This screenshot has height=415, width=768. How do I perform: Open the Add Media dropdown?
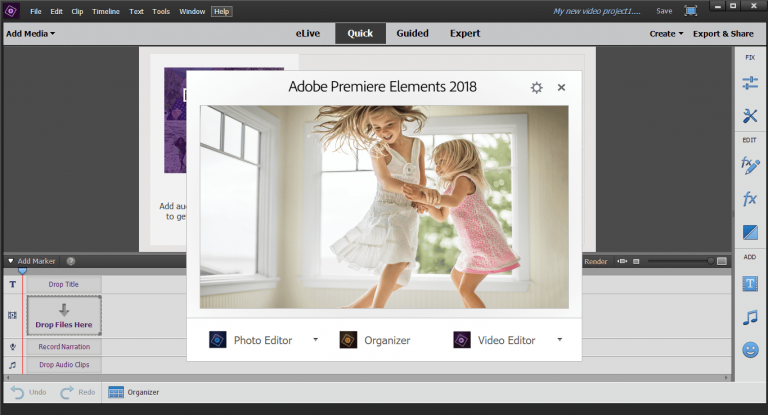coord(30,34)
